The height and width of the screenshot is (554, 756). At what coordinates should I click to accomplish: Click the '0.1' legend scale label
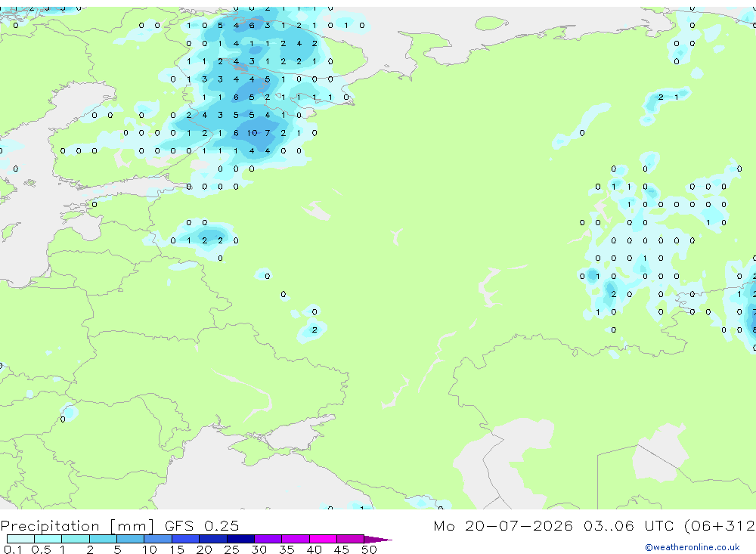click(x=13, y=549)
